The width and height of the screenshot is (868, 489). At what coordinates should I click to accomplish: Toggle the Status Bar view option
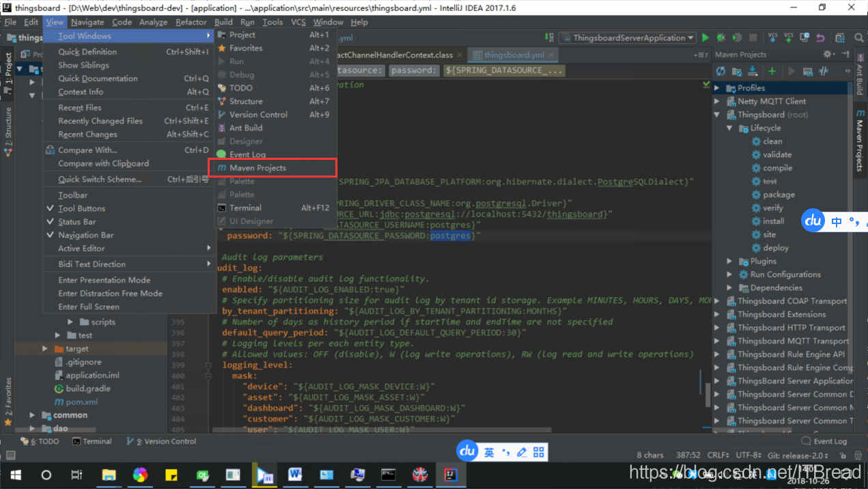(130, 221)
